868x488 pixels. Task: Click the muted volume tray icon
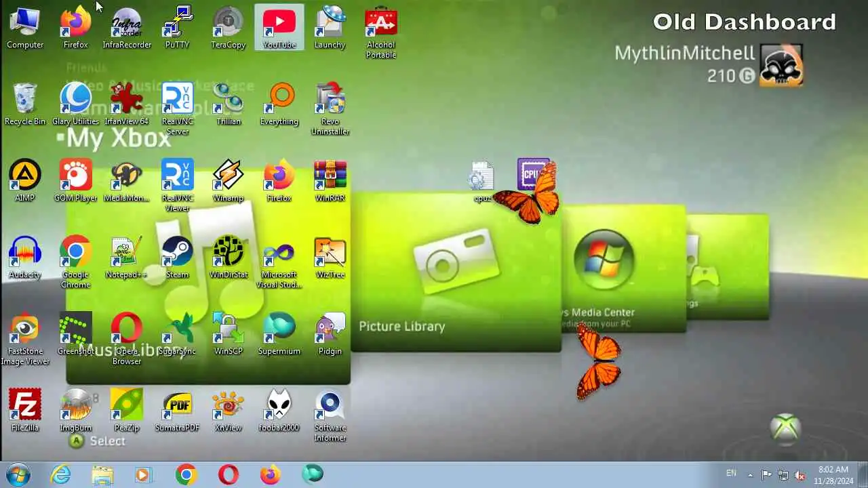coord(800,475)
